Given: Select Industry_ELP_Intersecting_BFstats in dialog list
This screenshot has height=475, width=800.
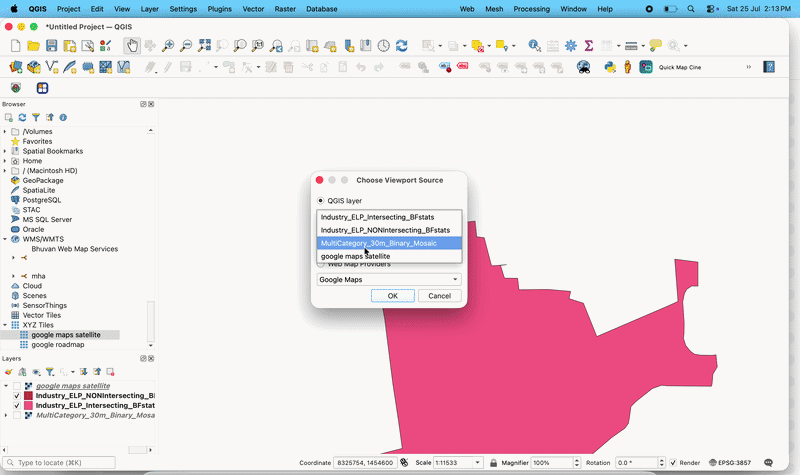Looking at the screenshot, I should pos(389,217).
